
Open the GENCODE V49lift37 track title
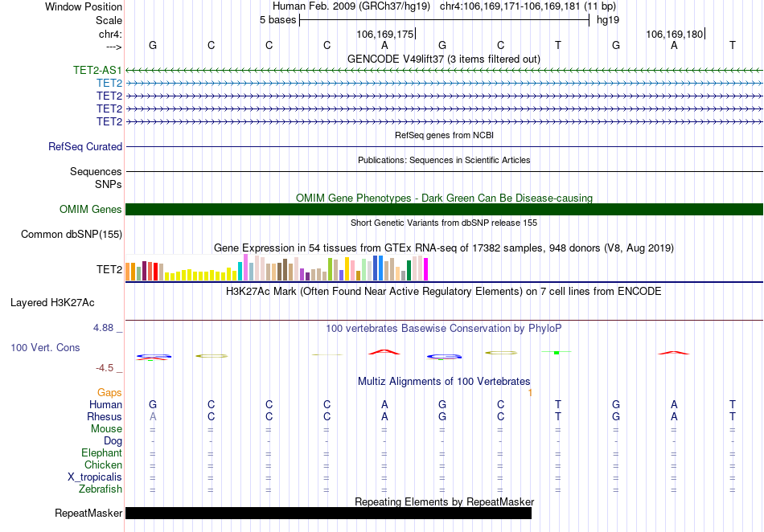point(444,59)
